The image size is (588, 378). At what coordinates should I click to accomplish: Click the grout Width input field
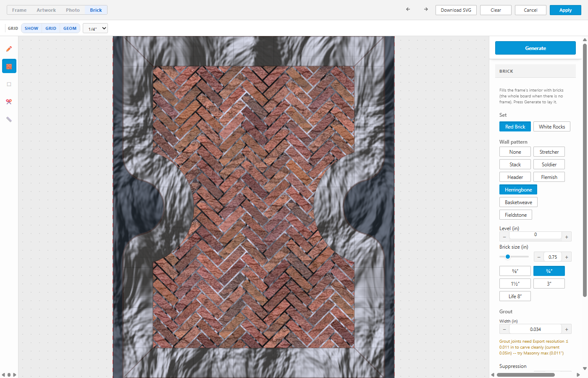[x=535, y=329]
